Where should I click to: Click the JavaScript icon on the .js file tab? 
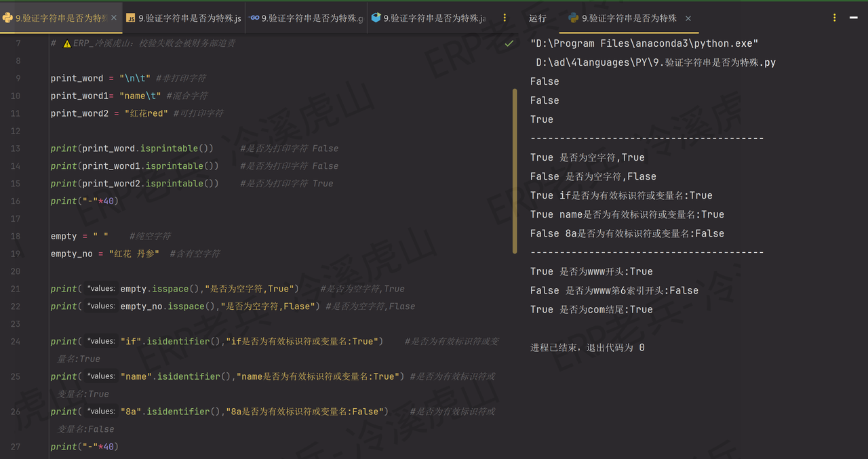129,18
